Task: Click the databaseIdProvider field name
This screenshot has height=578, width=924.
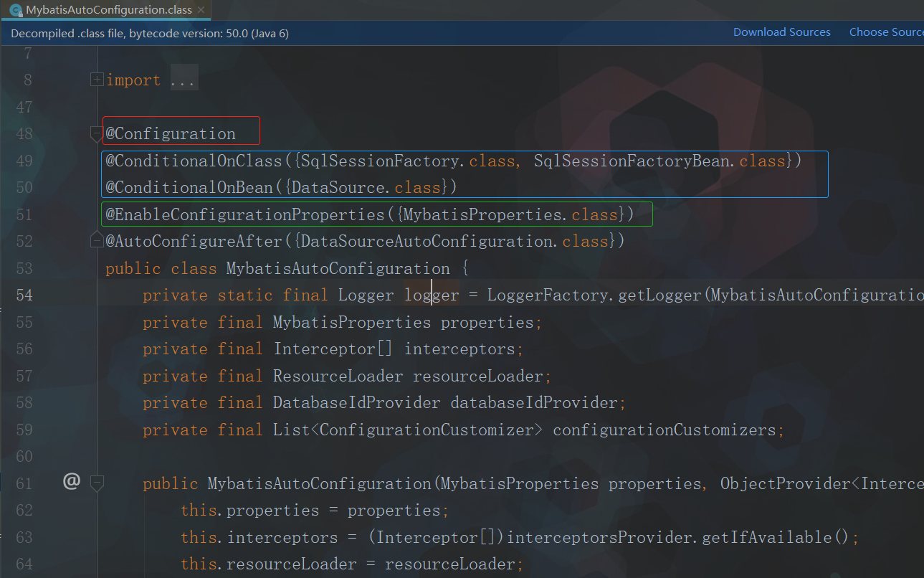Action: (x=533, y=403)
